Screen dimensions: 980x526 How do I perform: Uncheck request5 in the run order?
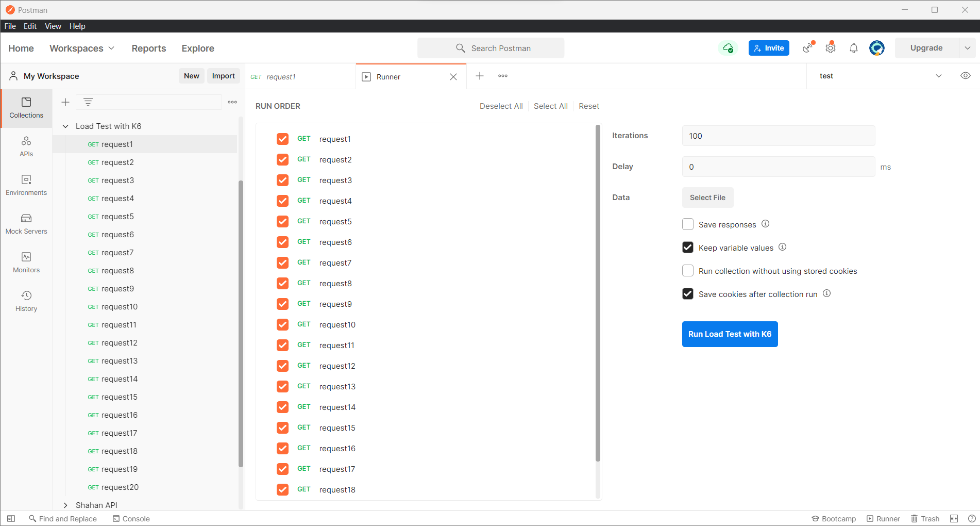click(x=282, y=222)
